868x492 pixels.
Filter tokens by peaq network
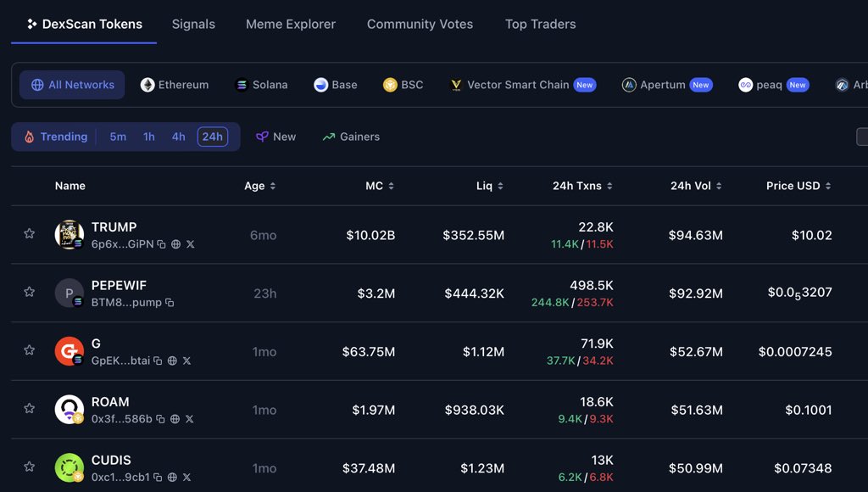point(773,85)
